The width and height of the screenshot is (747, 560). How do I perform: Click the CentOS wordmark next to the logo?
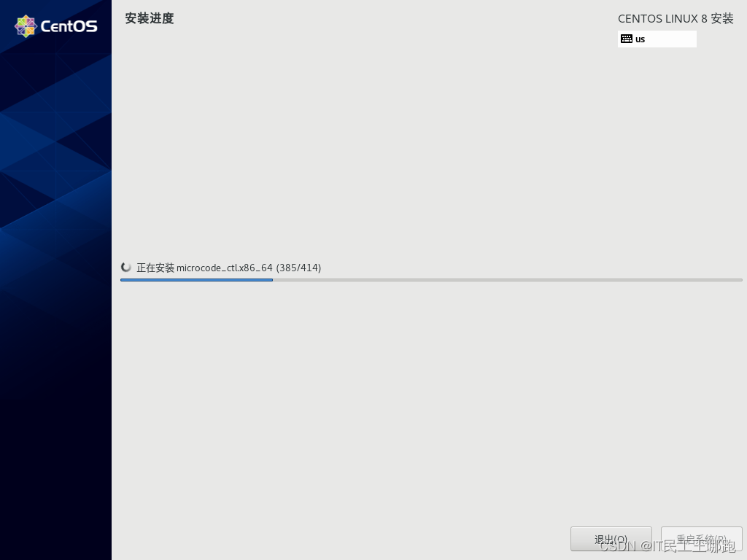click(x=69, y=26)
